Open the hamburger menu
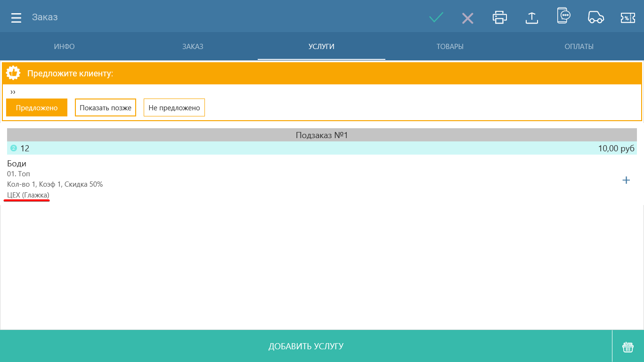The width and height of the screenshot is (644, 362). (x=16, y=18)
